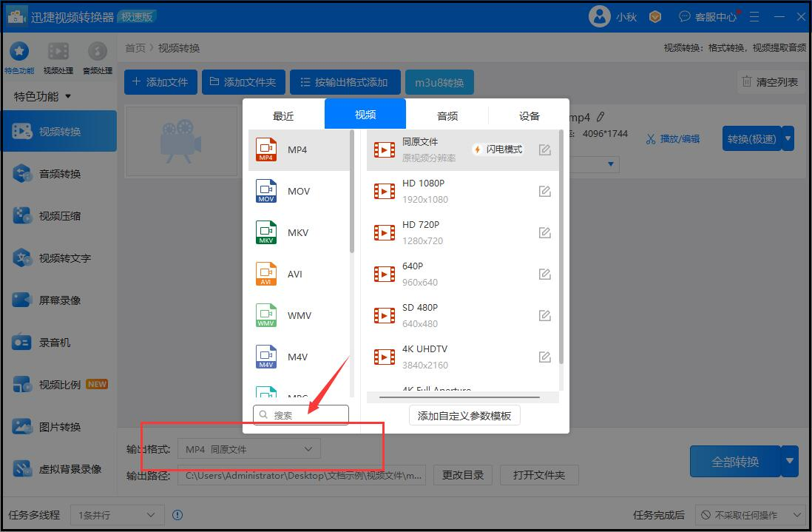This screenshot has height=532, width=812.
Task: Open 播放/编辑 for the file
Action: 673,139
